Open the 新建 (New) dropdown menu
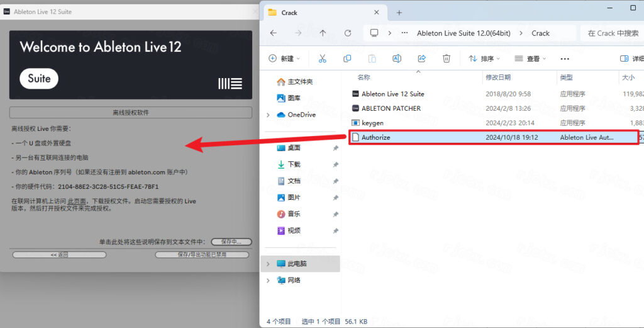The width and height of the screenshot is (644, 328). tap(284, 59)
